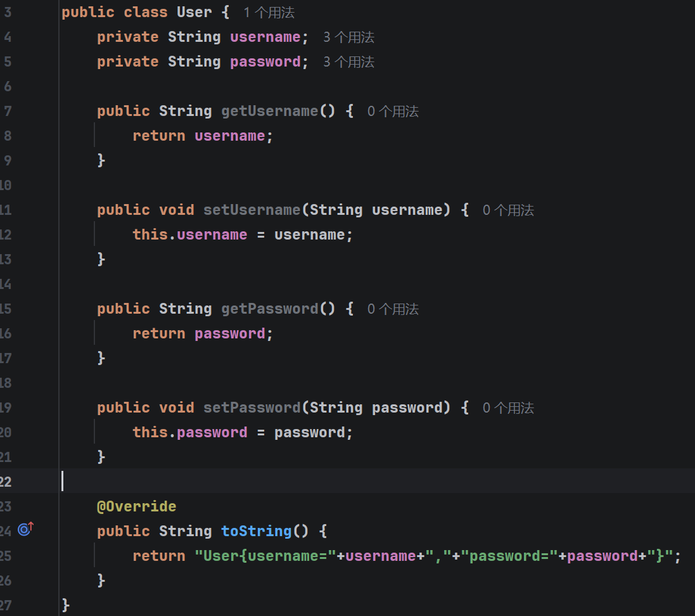Click '0 个用法' hint next to getUsername()
Viewport: 695px width, 616px height.
(x=393, y=112)
